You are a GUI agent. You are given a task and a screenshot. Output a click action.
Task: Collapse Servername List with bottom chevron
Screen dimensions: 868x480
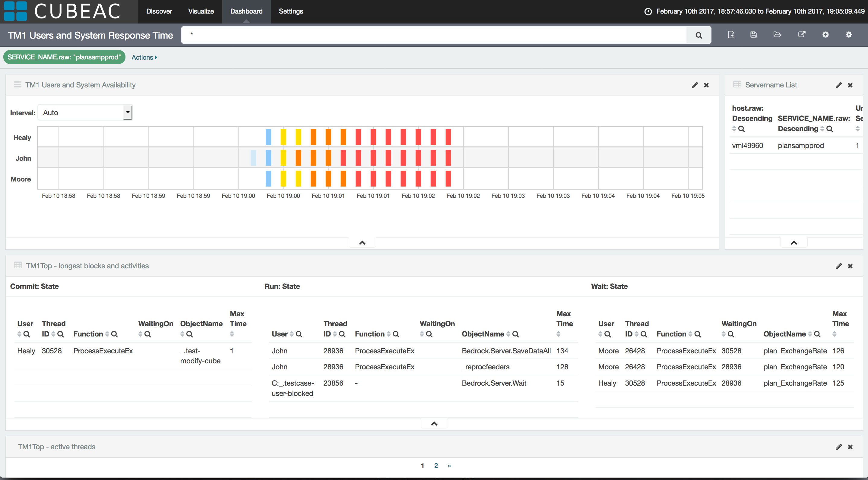794,243
